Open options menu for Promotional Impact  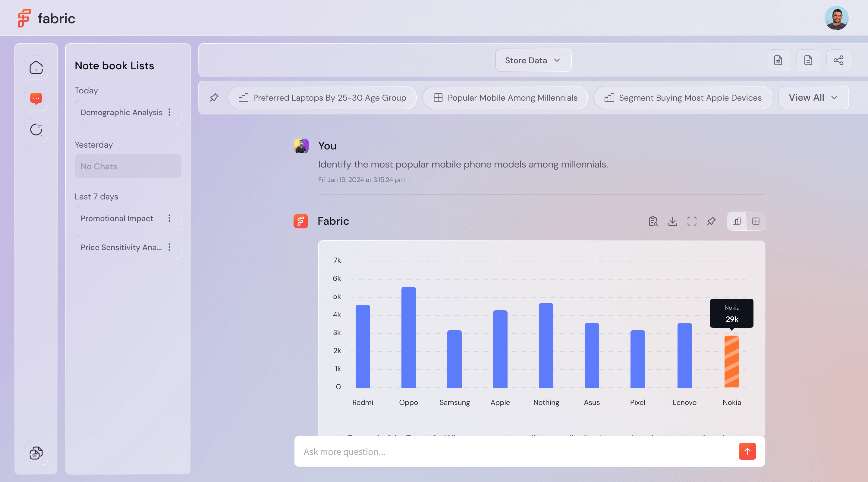point(169,218)
